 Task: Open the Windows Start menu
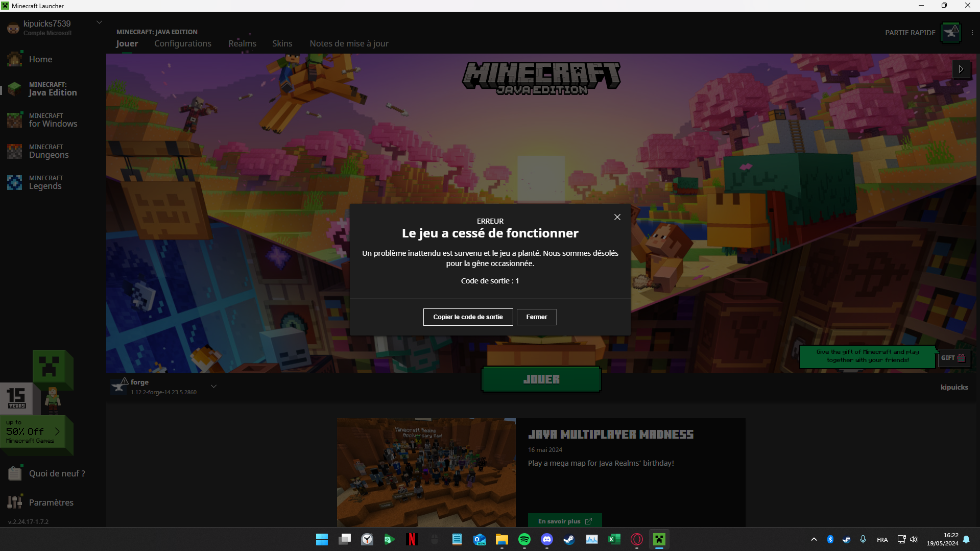click(x=322, y=539)
